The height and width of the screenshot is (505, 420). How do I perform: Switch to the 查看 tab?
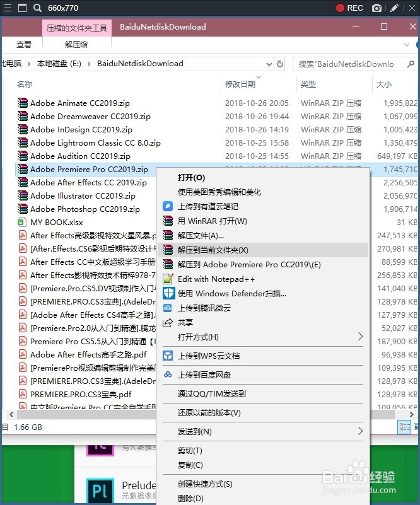24,44
